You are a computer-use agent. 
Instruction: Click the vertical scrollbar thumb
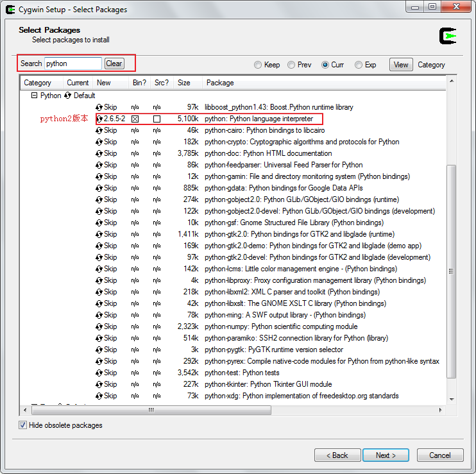point(452,271)
